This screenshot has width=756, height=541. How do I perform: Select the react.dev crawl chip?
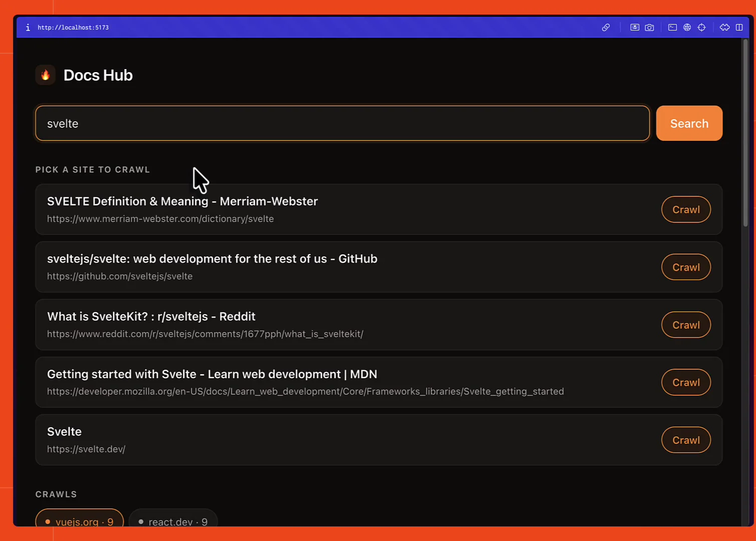coord(173,518)
